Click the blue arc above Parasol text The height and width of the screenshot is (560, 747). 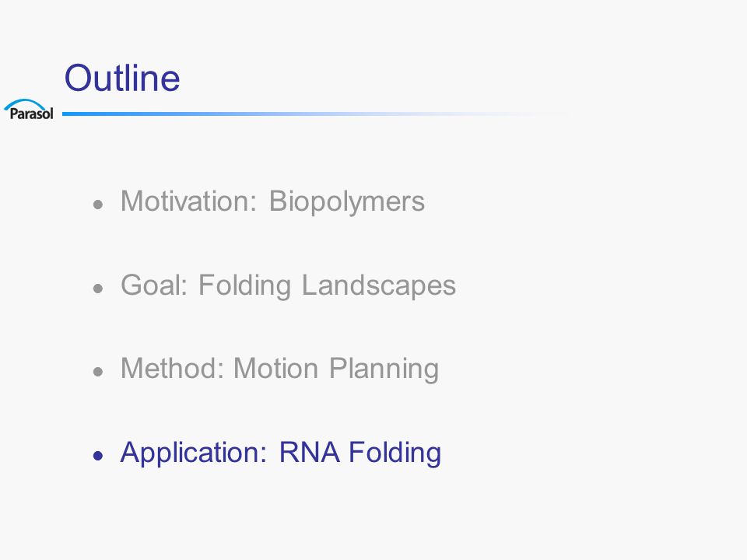pyautogui.click(x=25, y=104)
